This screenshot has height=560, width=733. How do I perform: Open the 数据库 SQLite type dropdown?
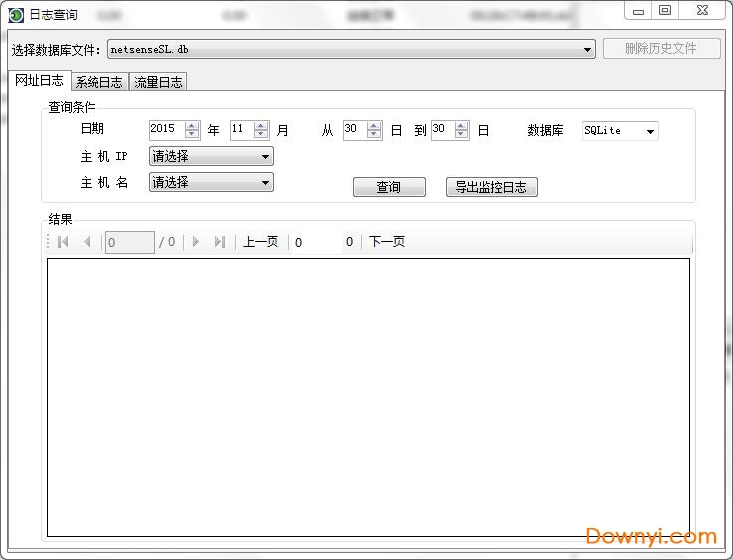[x=650, y=131]
